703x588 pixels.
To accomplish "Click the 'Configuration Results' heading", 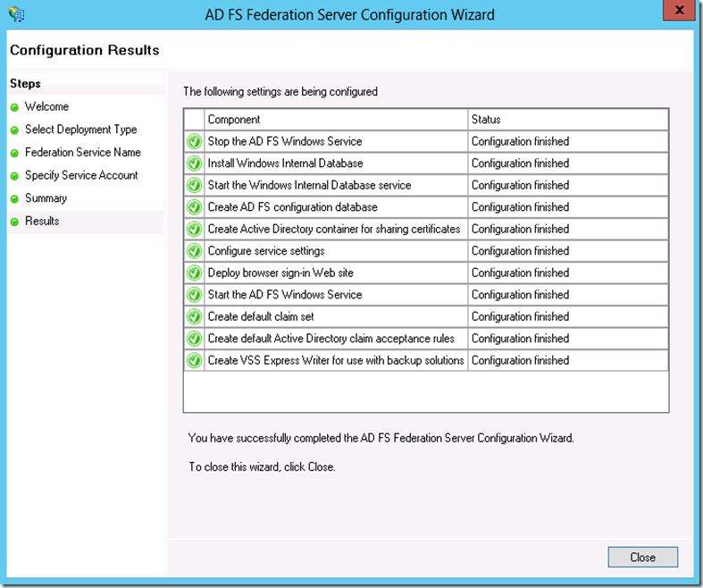I will tap(84, 50).
